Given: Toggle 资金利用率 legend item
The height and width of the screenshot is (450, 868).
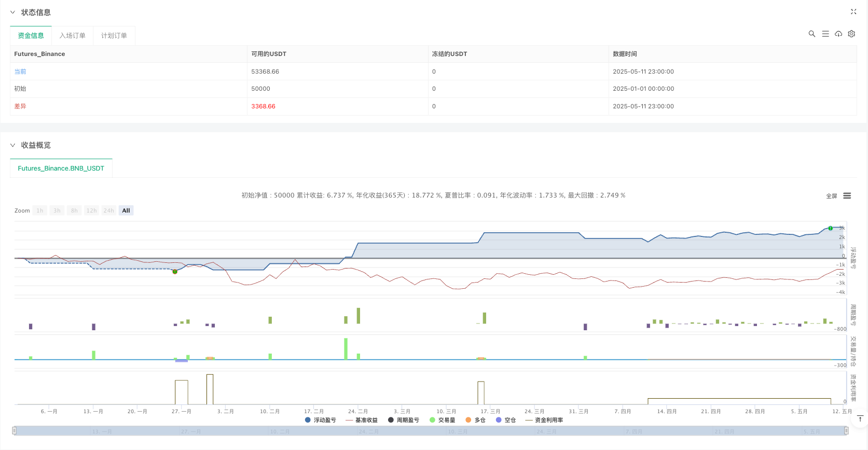Looking at the screenshot, I should pyautogui.click(x=544, y=420).
